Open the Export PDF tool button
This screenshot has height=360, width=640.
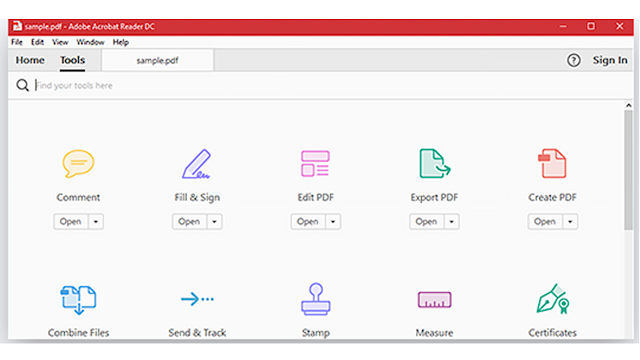coord(427,222)
